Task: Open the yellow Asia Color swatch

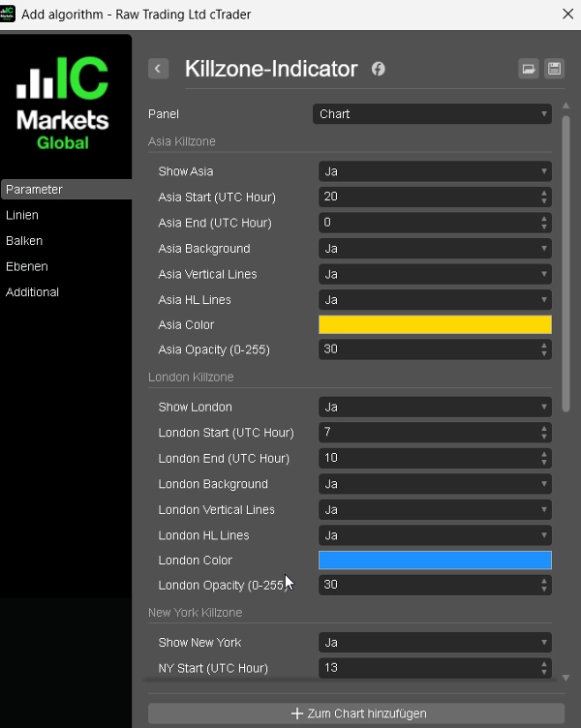Action: 435,325
